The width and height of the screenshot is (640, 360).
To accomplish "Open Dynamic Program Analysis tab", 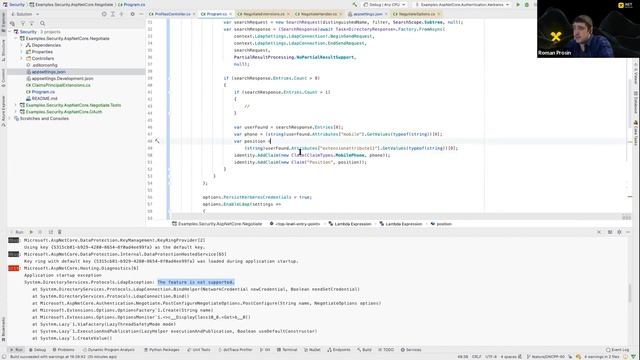I will click(x=109, y=350).
